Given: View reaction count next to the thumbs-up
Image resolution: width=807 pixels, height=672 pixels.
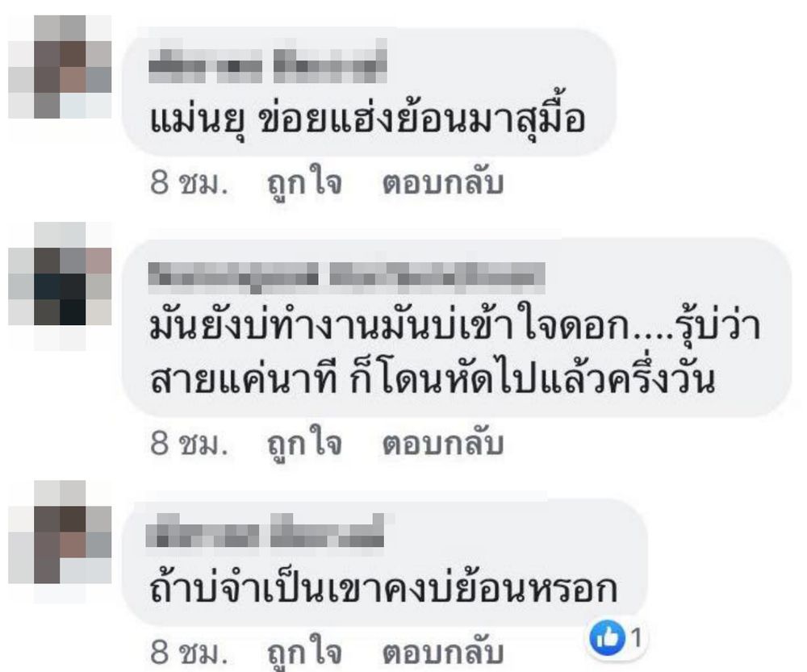Looking at the screenshot, I should (x=637, y=639).
